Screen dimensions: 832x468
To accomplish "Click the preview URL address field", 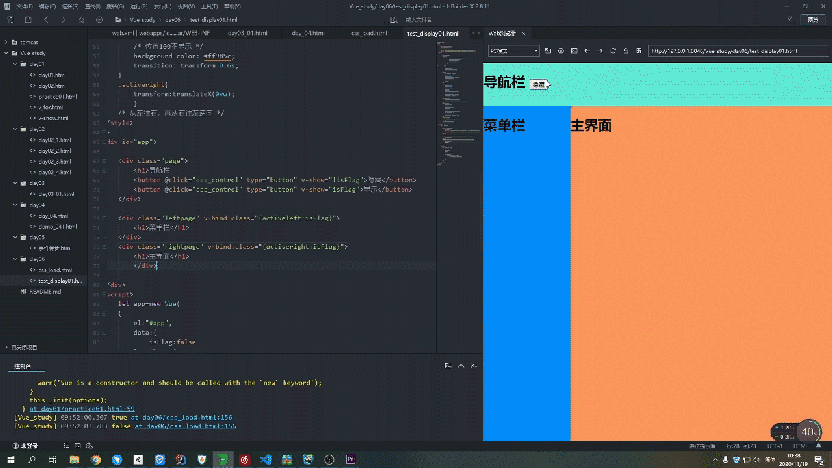I will tap(738, 51).
